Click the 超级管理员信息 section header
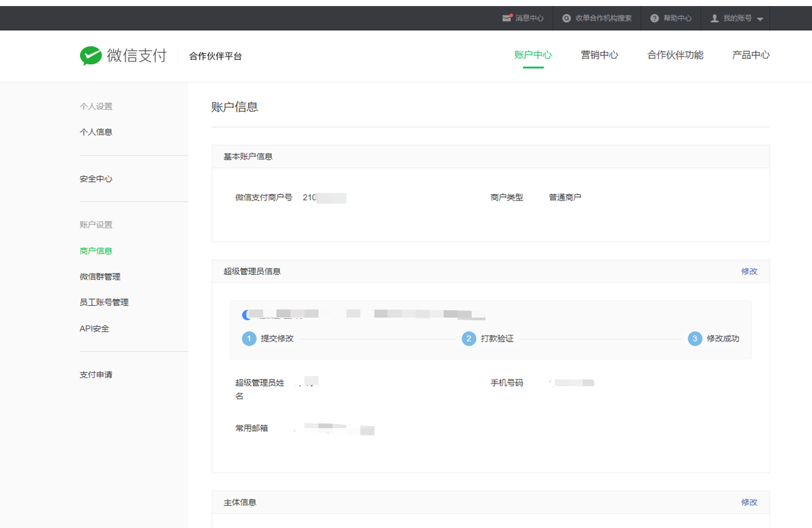Image resolution: width=812 pixels, height=528 pixels. 252,272
